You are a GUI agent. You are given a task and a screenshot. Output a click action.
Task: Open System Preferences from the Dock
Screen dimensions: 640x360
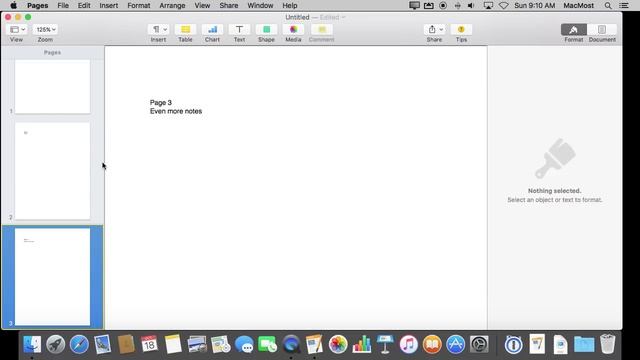[x=479, y=344]
